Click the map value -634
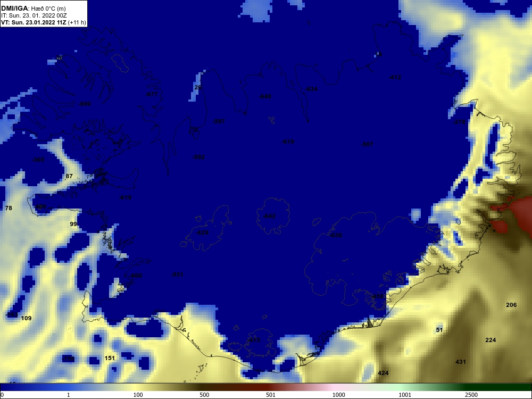This screenshot has height=399, width=532. 311,89
